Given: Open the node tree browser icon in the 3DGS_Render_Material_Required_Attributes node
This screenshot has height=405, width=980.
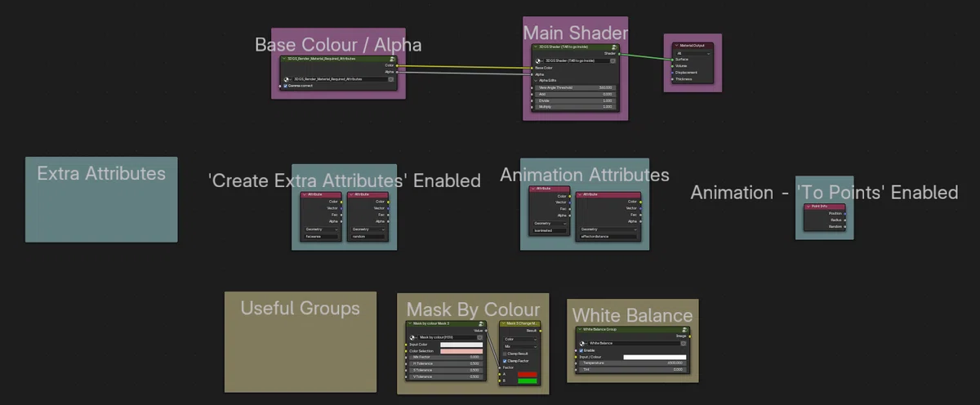Looking at the screenshot, I should pyautogui.click(x=287, y=79).
